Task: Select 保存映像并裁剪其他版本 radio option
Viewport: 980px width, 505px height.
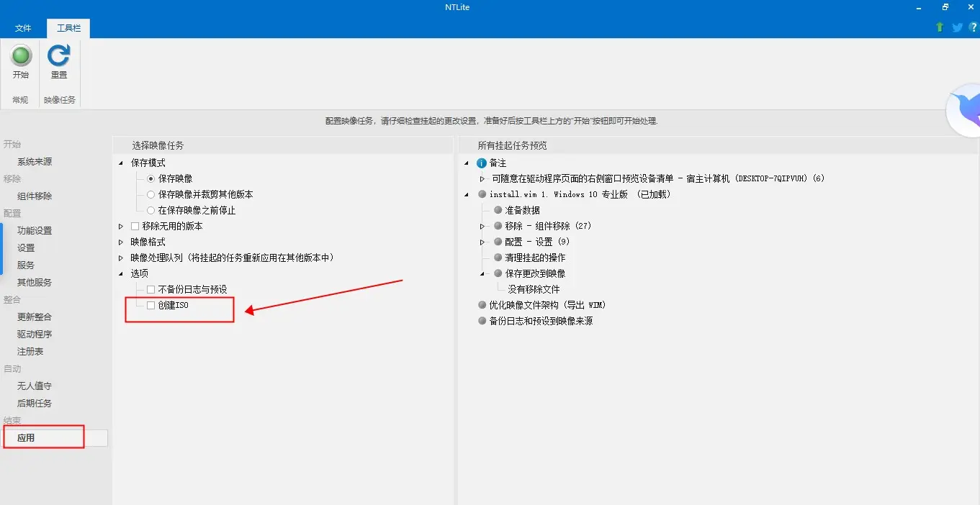Action: point(150,194)
